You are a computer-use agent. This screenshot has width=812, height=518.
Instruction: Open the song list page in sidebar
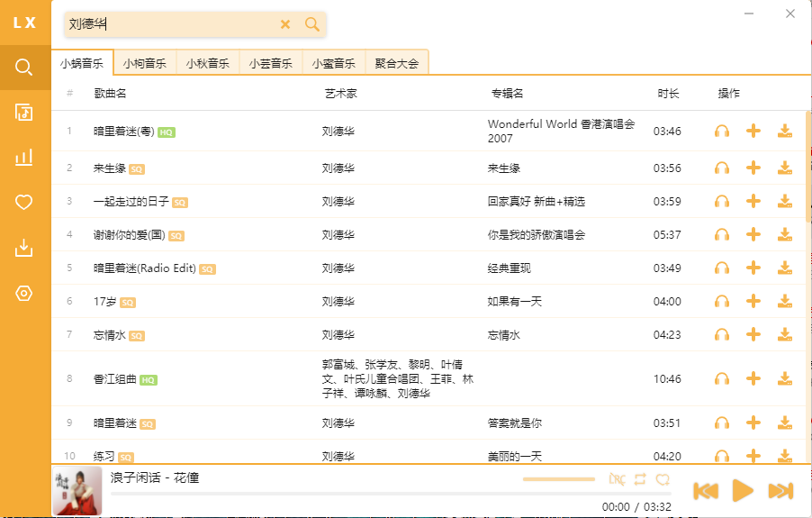coord(24,112)
